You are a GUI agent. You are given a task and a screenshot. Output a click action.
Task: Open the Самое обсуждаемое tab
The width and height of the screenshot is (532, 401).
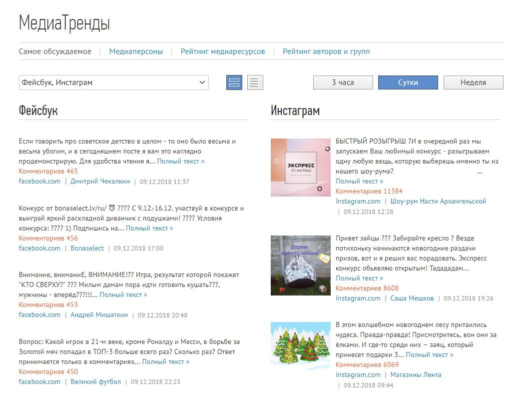55,51
